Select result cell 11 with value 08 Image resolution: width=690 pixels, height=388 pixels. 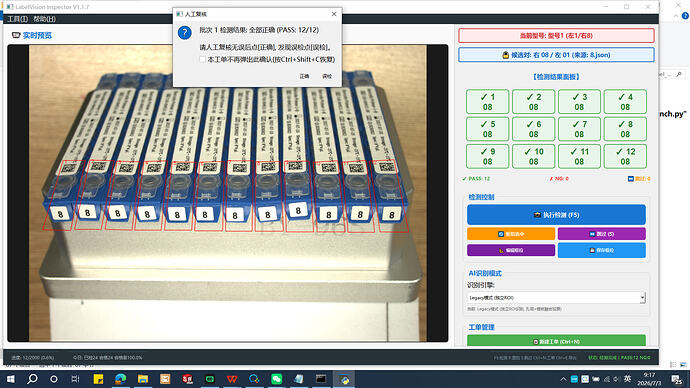pos(579,156)
